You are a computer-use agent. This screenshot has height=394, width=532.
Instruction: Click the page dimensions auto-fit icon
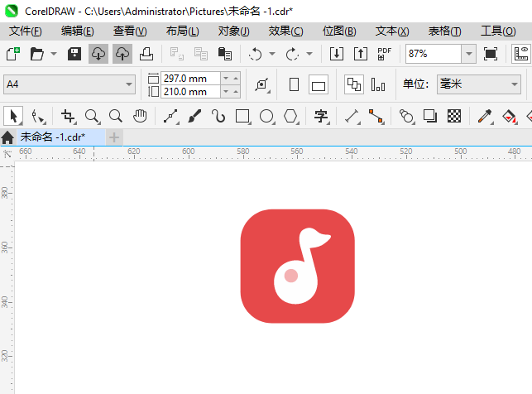(x=262, y=84)
